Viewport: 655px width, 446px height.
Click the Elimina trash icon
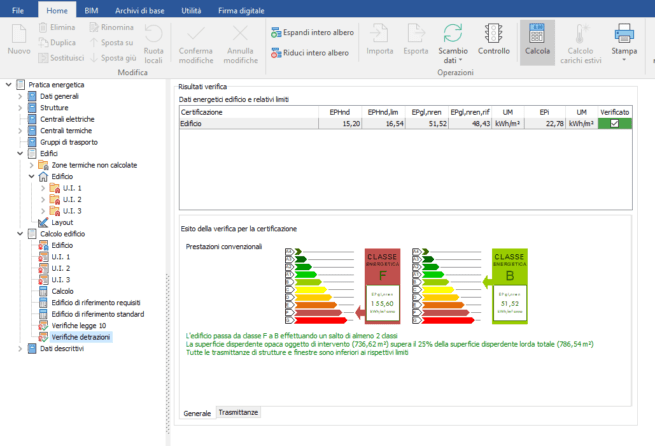coord(43,28)
